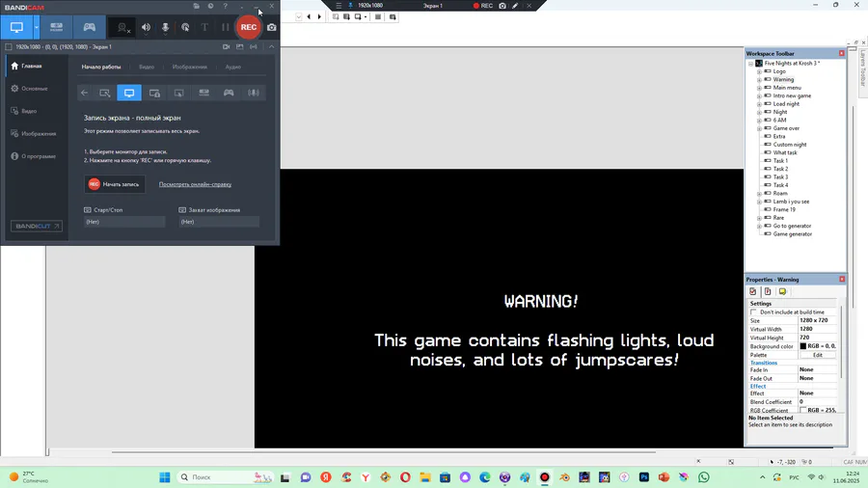868x488 pixels.
Task: Switch to the Видео tab
Action: point(147,67)
